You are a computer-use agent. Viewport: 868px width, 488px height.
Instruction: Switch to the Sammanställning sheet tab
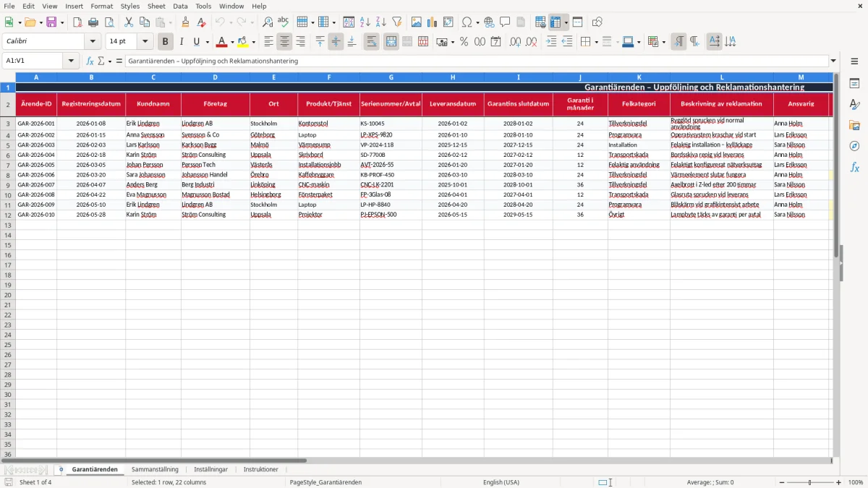(x=155, y=470)
